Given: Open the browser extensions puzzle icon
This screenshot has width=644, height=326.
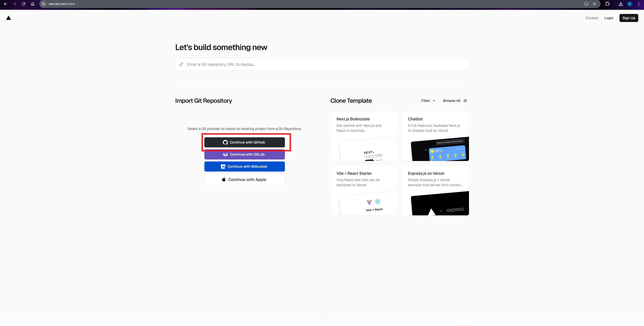Looking at the screenshot, I should click(x=607, y=4).
